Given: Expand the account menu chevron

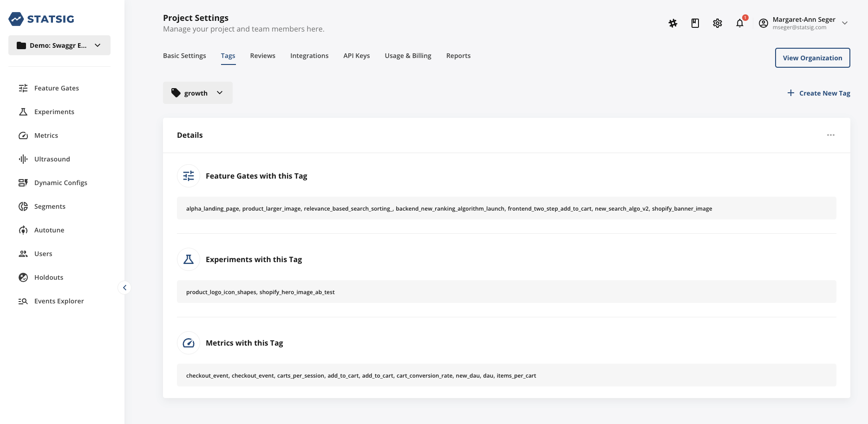Looking at the screenshot, I should pos(845,22).
